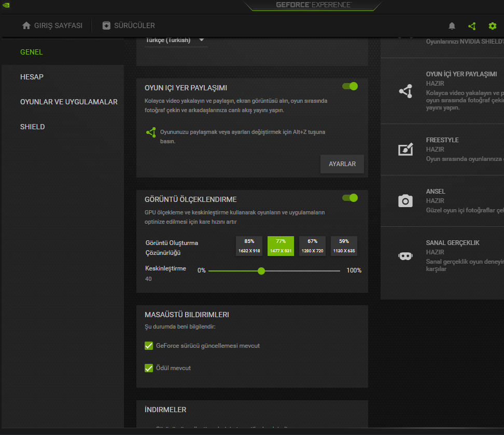Screen dimensions: 504x435
Task: Uncheck the Ödül mevcut checkbox
Action: click(x=149, y=368)
